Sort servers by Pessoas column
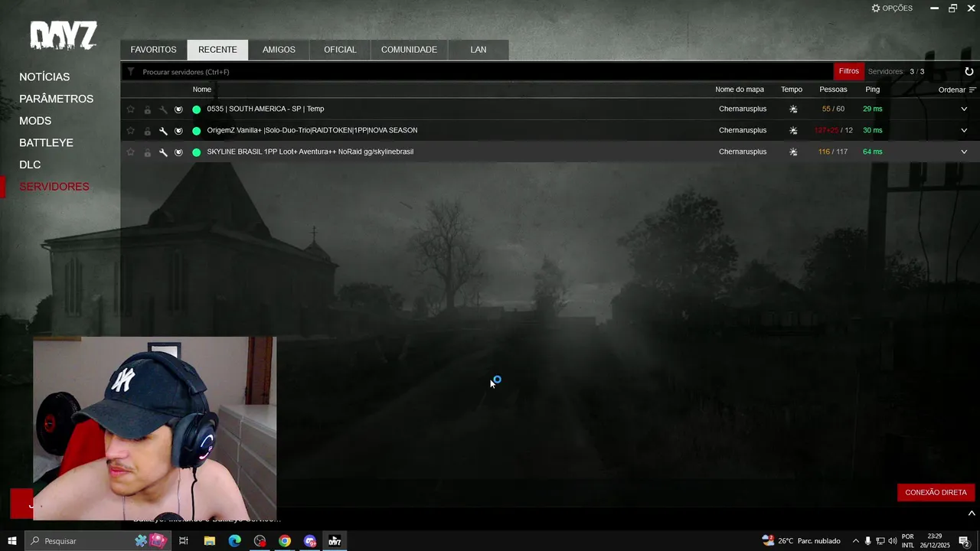Screen dimensions: 980x551 click(x=833, y=90)
